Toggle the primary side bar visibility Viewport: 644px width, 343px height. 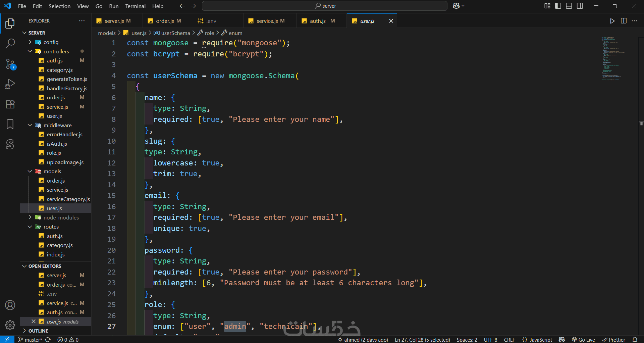558,6
